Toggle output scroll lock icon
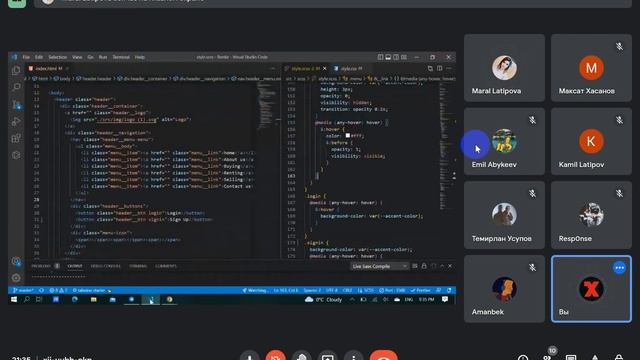The image size is (640, 360). pos(424,266)
